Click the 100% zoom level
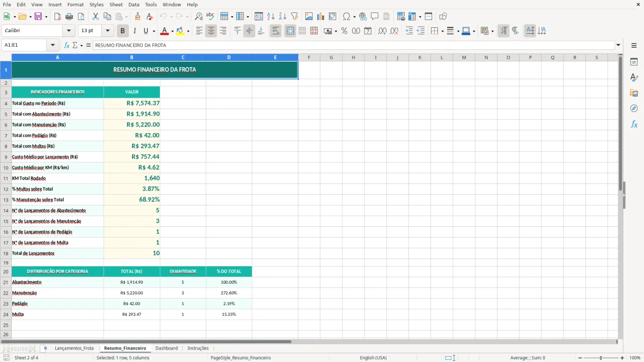Viewport: 644px width, 362px height. pyautogui.click(x=635, y=358)
